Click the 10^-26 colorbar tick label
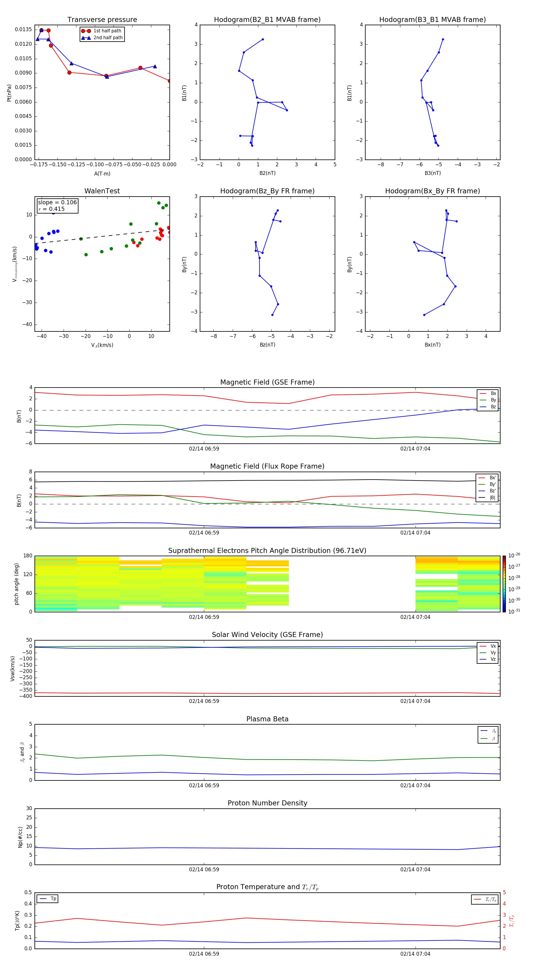Viewport: 535px width, 980px height. (x=514, y=555)
